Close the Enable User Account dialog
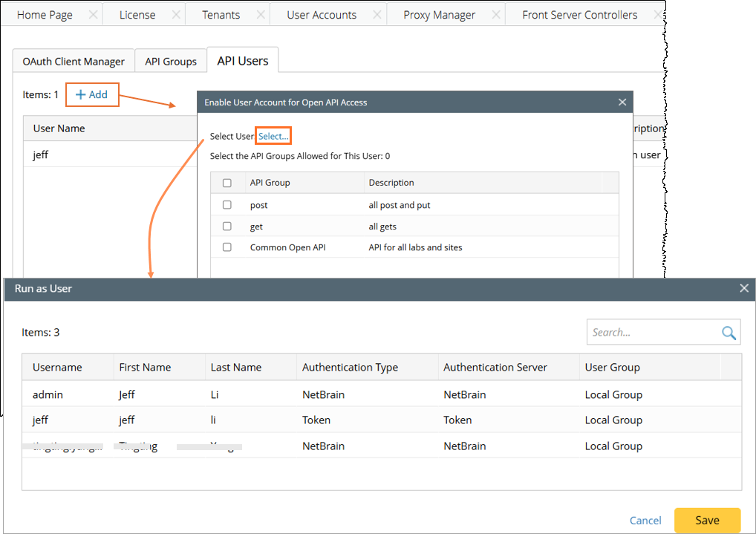The width and height of the screenshot is (756, 534). point(622,102)
